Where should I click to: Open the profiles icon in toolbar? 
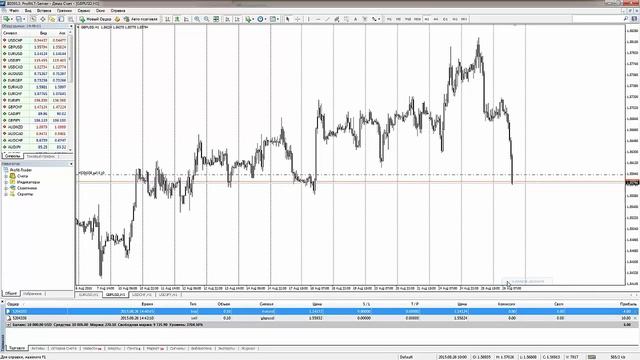[x=20, y=19]
